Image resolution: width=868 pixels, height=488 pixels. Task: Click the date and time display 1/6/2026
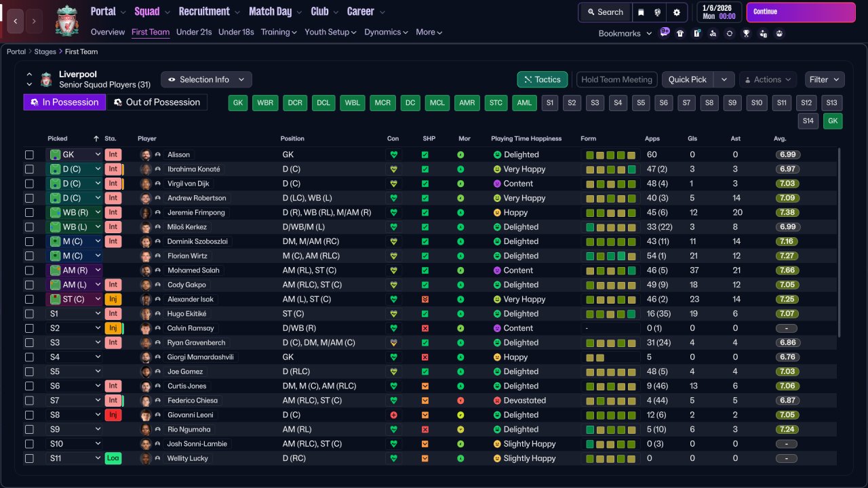[719, 12]
